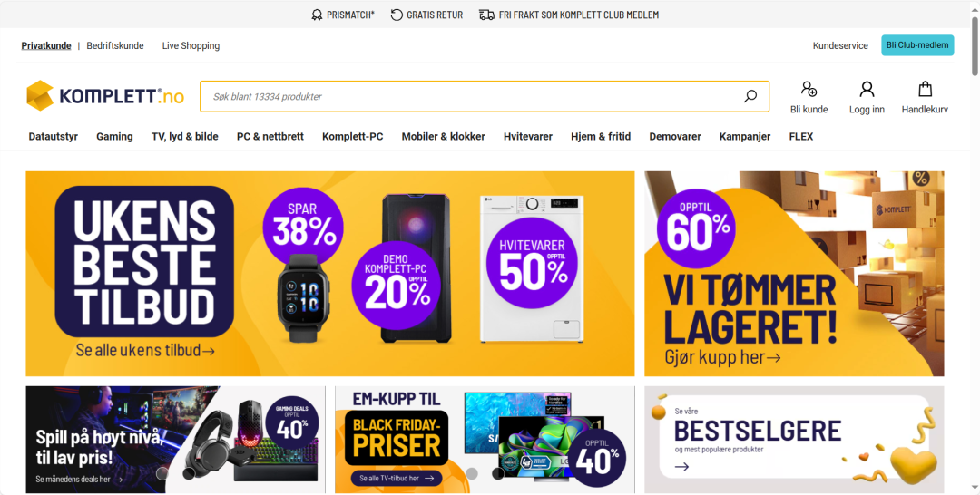Click the search magnifier icon
The width and height of the screenshot is (980, 495).
(750, 96)
